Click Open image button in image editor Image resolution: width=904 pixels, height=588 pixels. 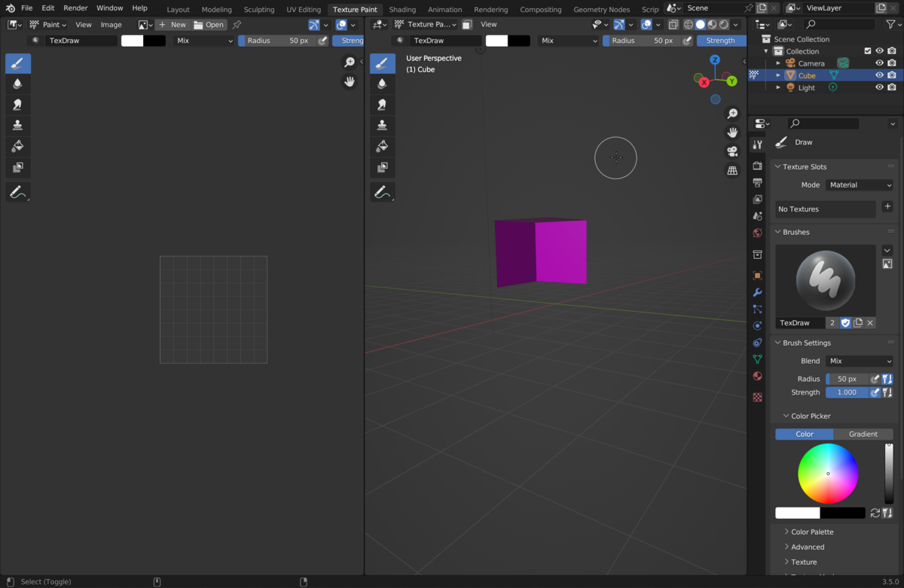209,25
